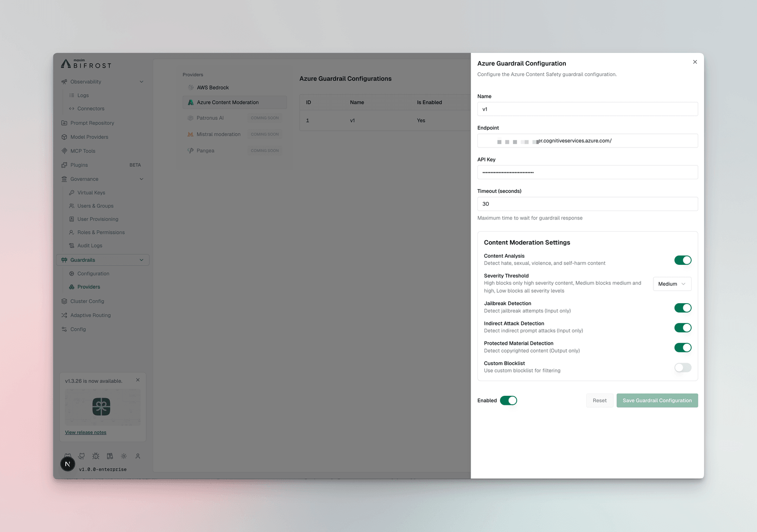Toggle light theme via sun icon
Screen dimensions: 757x532
pos(124,456)
